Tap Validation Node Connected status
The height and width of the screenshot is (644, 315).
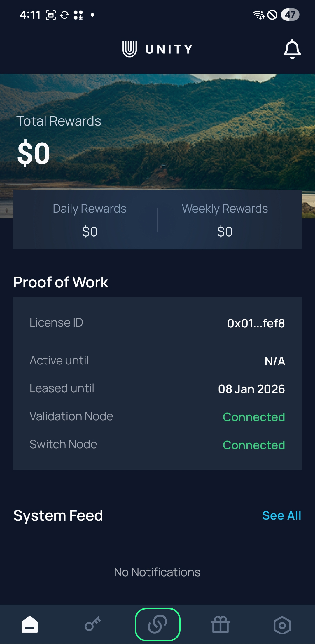tap(254, 417)
